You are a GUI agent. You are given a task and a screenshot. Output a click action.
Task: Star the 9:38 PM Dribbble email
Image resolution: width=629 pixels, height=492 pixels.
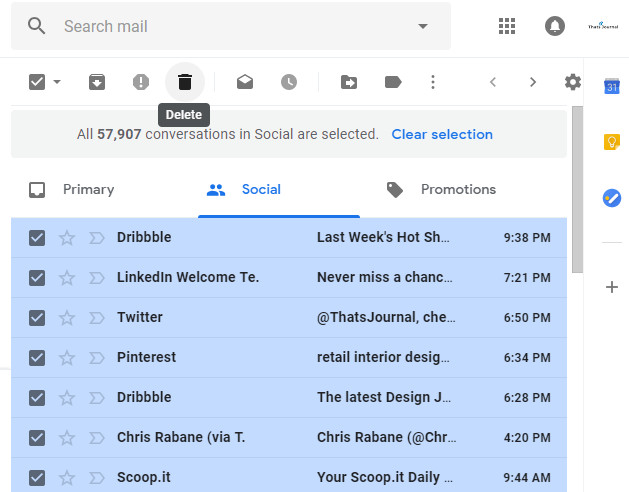[x=67, y=238]
